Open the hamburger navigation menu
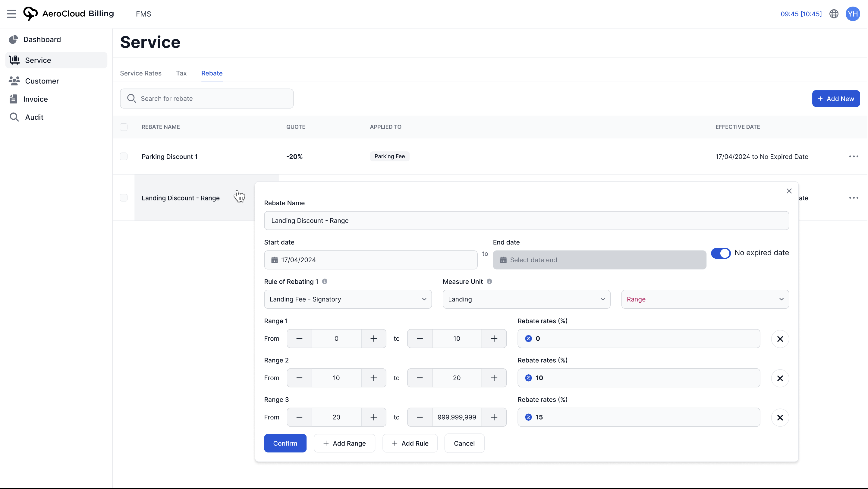The width and height of the screenshot is (868, 489). click(x=11, y=14)
